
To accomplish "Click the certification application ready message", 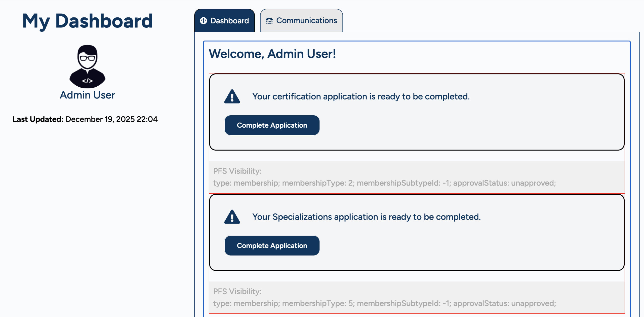I will click(361, 97).
